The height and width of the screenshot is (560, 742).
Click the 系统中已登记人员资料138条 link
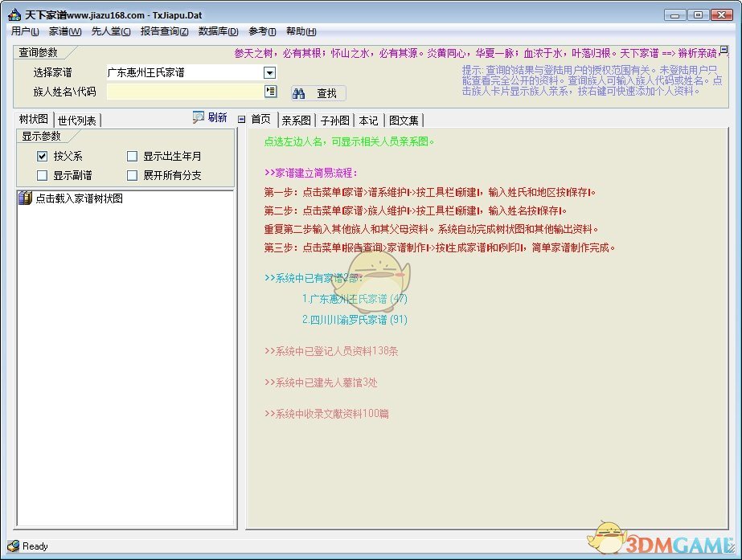pos(331,350)
